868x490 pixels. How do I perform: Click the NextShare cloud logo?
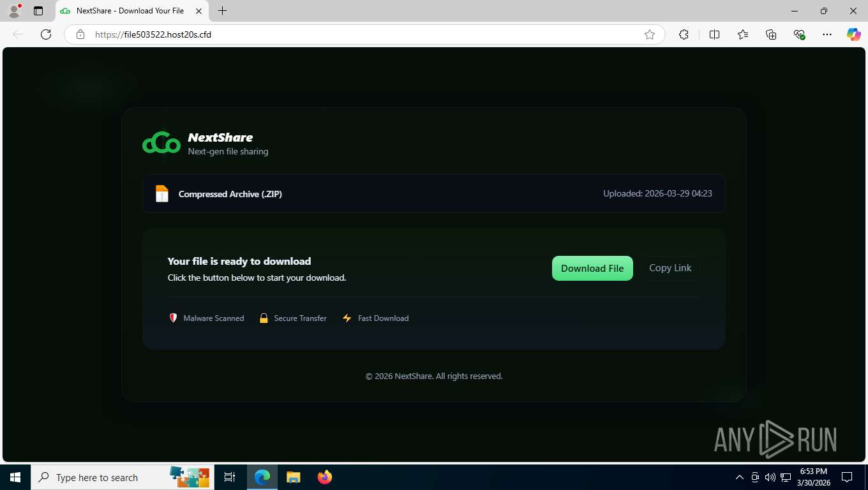pos(161,143)
